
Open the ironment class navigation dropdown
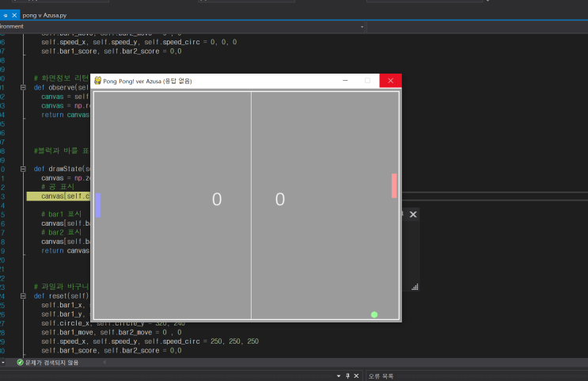point(362,27)
